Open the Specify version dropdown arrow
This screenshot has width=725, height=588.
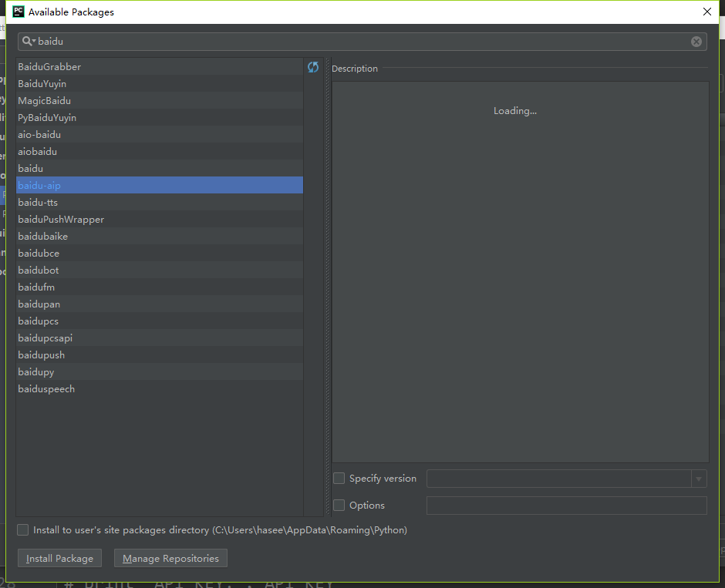(699, 479)
